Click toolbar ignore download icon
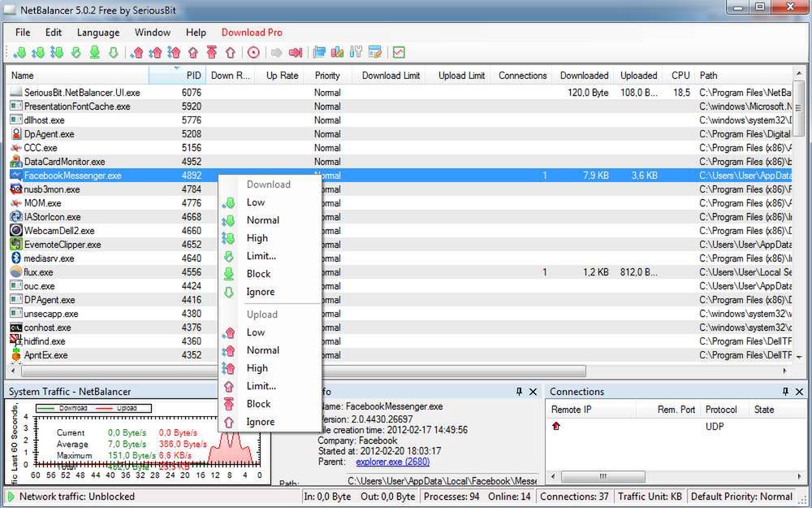 [114, 52]
